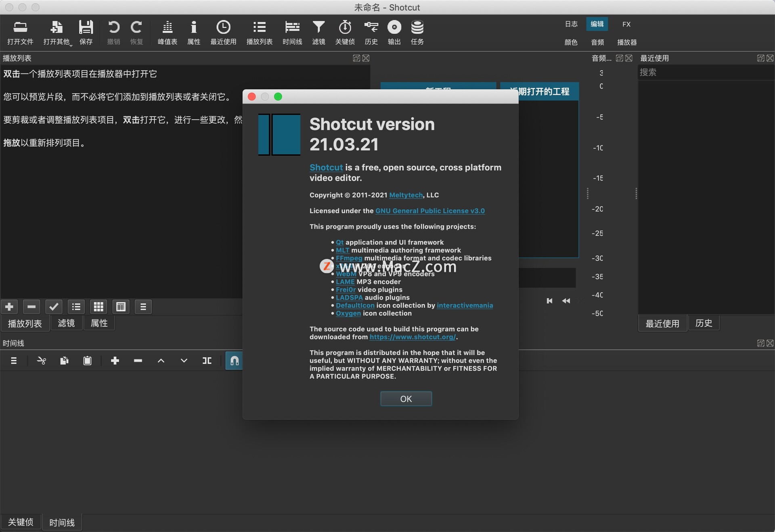Click the timeline Cut scissors icon

tap(41, 361)
